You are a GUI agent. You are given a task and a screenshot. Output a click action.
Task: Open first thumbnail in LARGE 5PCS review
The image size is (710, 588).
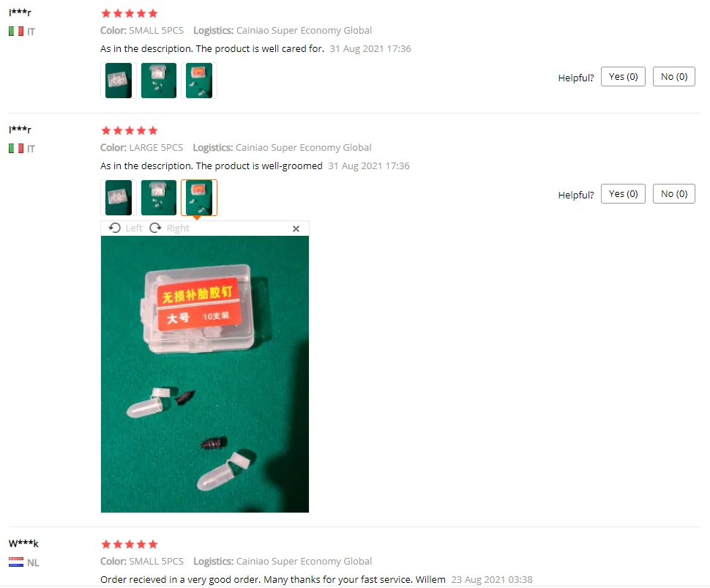(118, 198)
